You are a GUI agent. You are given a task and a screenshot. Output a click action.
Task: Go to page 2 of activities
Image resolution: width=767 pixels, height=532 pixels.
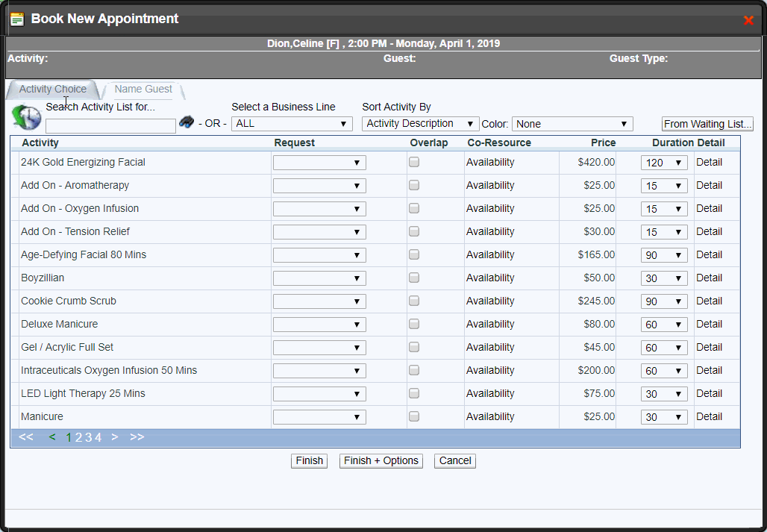[x=78, y=438]
